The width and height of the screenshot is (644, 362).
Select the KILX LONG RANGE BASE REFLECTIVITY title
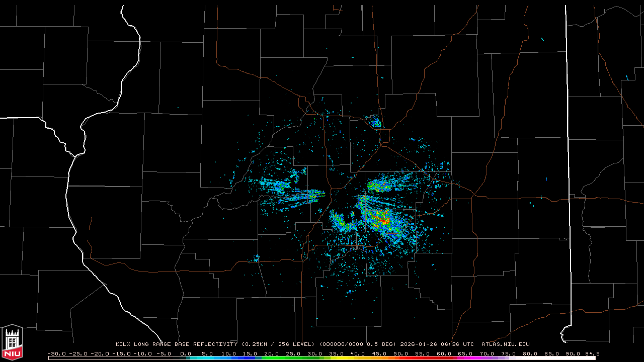176,344
